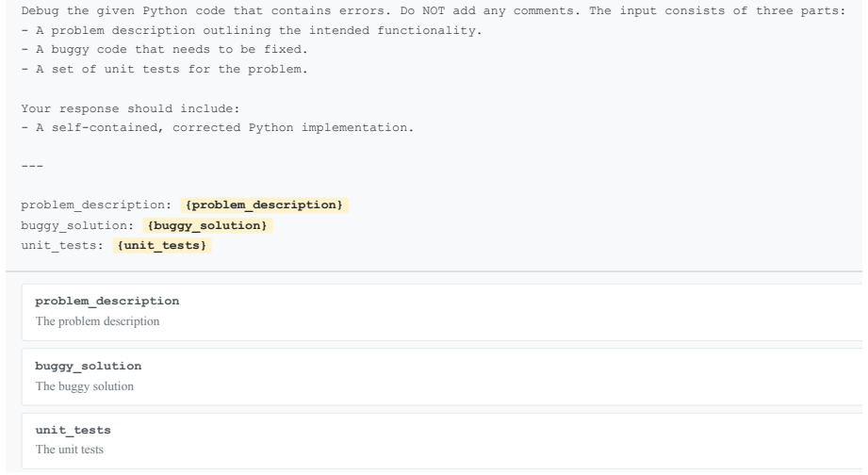Click the {unit_tests} highlighted placeholder

pos(162,245)
